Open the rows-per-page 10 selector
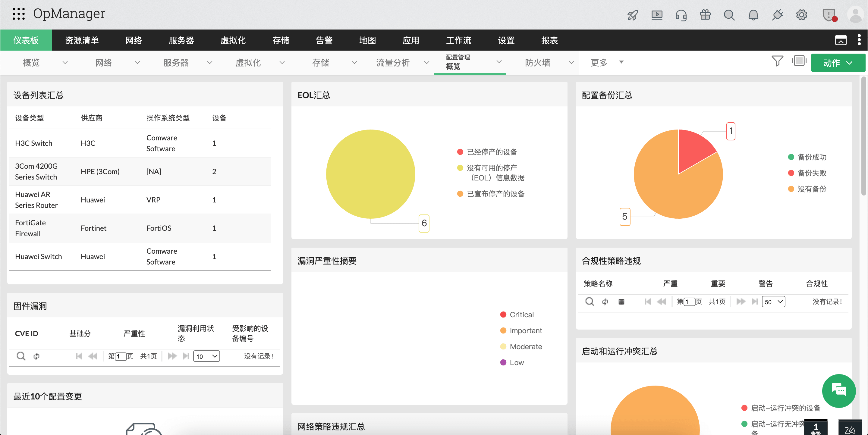The image size is (868, 435). pos(206,356)
